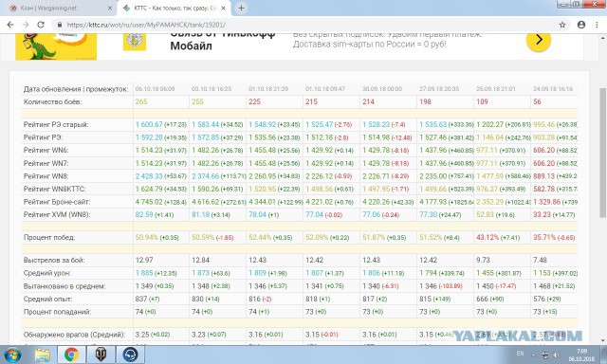Click the date column 01.10.18 21:29
The height and width of the screenshot is (364, 607).
coord(268,89)
